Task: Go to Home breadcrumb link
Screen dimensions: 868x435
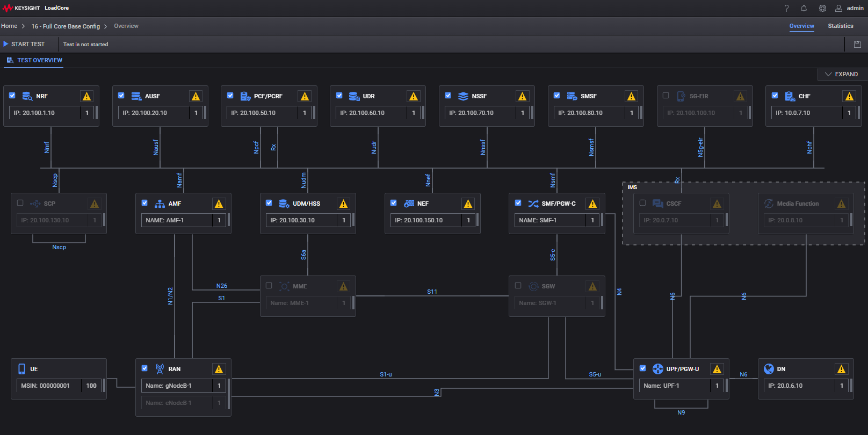Action: tap(9, 26)
